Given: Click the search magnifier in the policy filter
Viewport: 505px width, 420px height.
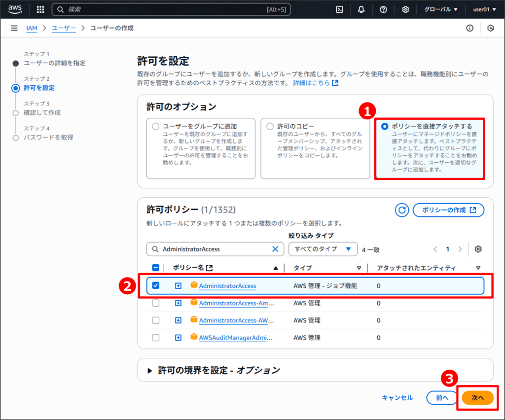Looking at the screenshot, I should coord(155,249).
